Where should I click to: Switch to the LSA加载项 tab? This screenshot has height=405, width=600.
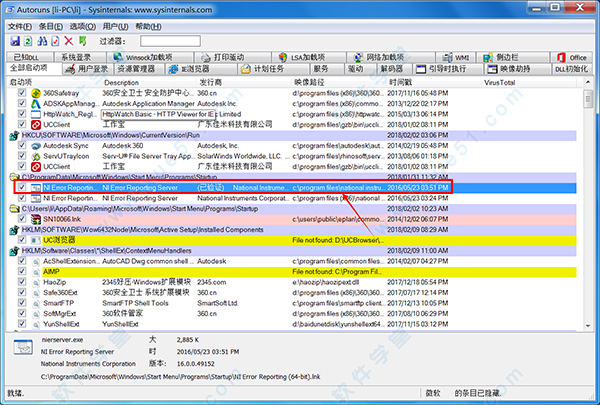308,57
